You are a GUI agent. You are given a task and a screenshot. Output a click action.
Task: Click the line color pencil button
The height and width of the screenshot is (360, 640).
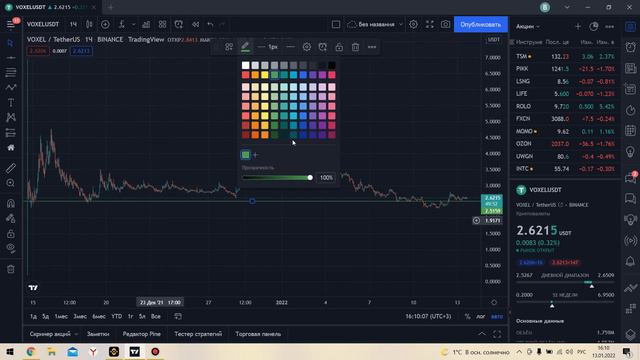tap(245, 47)
